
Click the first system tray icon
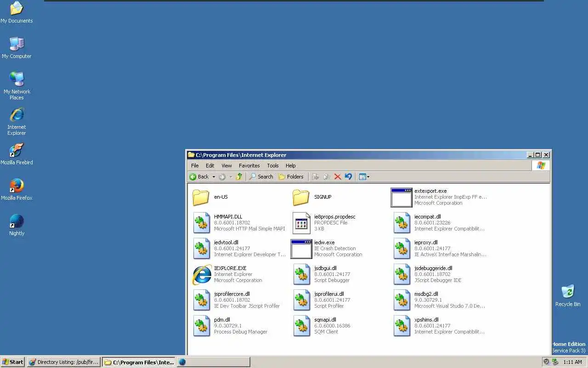tap(546, 362)
